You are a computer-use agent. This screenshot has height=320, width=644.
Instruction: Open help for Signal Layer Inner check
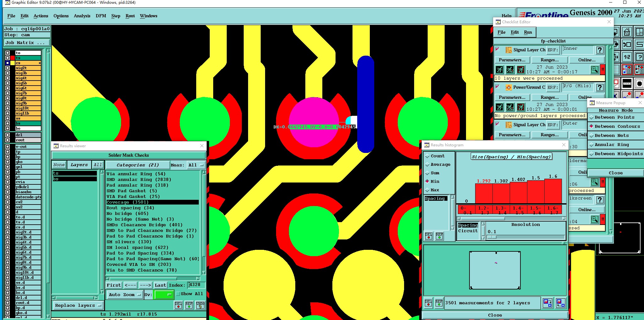click(600, 50)
